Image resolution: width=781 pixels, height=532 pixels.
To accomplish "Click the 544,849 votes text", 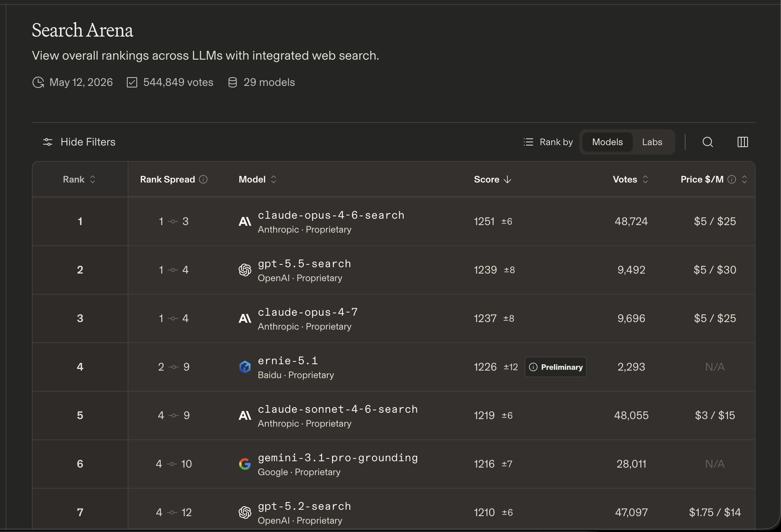I will point(178,82).
